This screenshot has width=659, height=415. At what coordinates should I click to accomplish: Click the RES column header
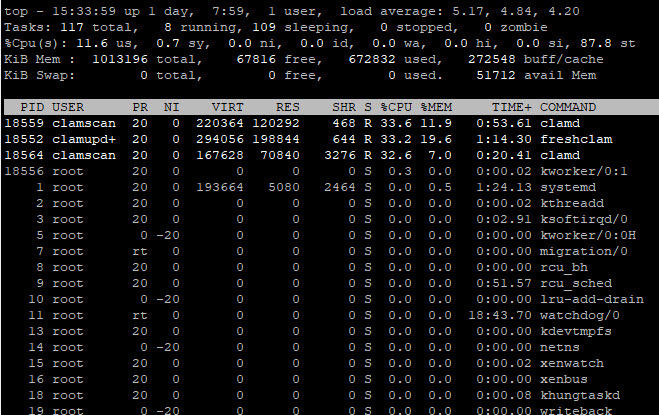click(287, 107)
